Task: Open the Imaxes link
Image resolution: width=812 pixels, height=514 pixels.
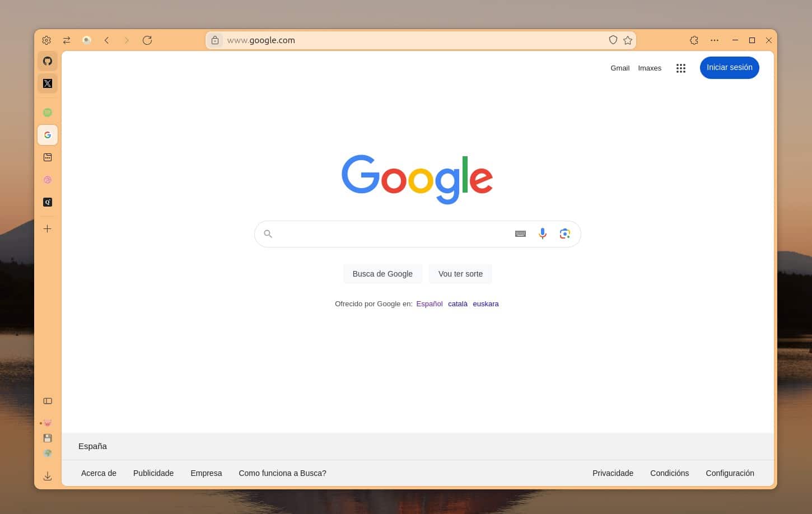Action: [x=650, y=68]
